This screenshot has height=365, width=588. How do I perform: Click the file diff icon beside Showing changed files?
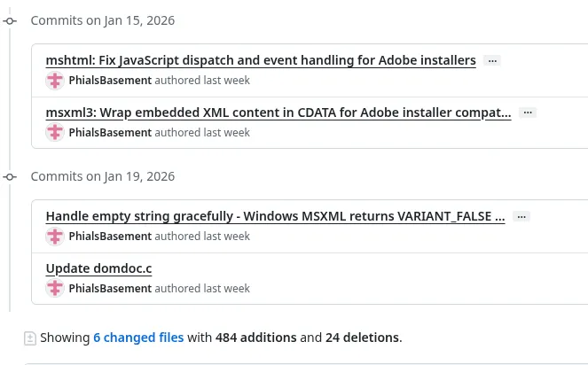tap(30, 338)
